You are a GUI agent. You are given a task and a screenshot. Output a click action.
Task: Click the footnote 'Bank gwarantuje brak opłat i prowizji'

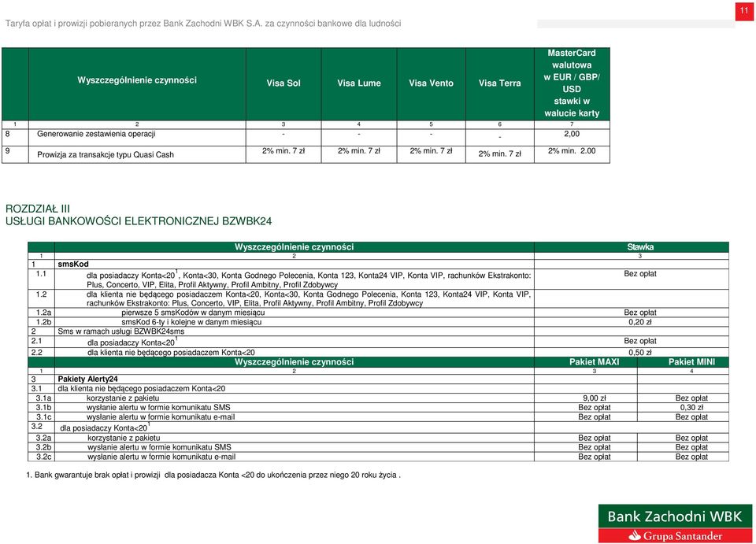(x=213, y=475)
